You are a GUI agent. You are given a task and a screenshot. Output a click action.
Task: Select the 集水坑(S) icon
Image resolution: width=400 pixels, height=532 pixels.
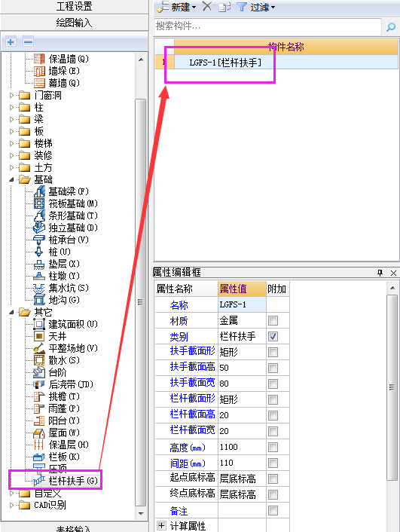[x=39, y=288]
